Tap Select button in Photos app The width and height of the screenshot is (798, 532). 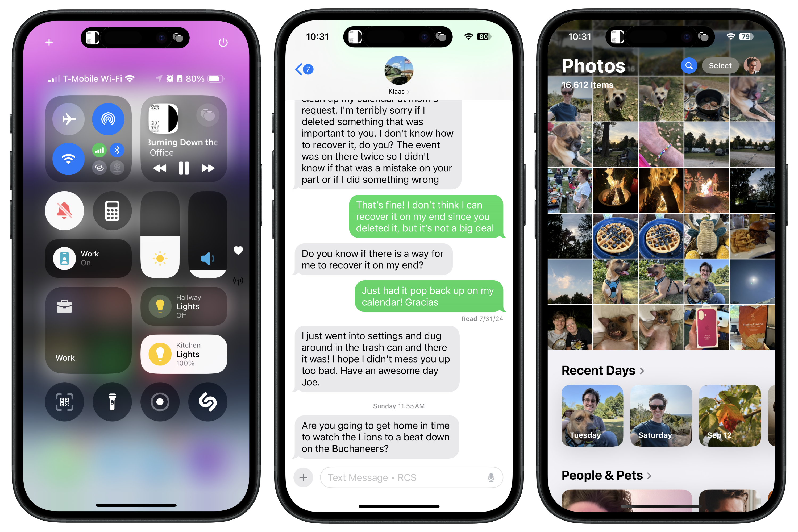tap(720, 66)
